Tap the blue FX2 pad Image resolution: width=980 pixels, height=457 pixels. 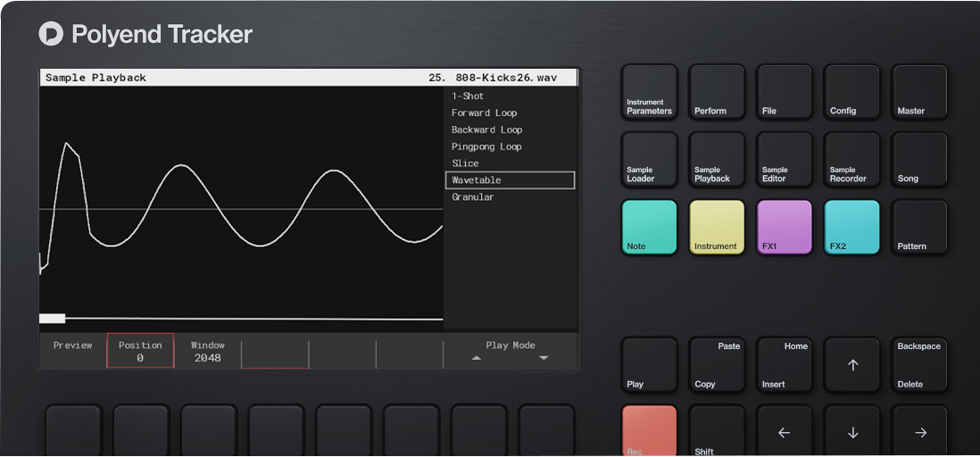(x=851, y=227)
